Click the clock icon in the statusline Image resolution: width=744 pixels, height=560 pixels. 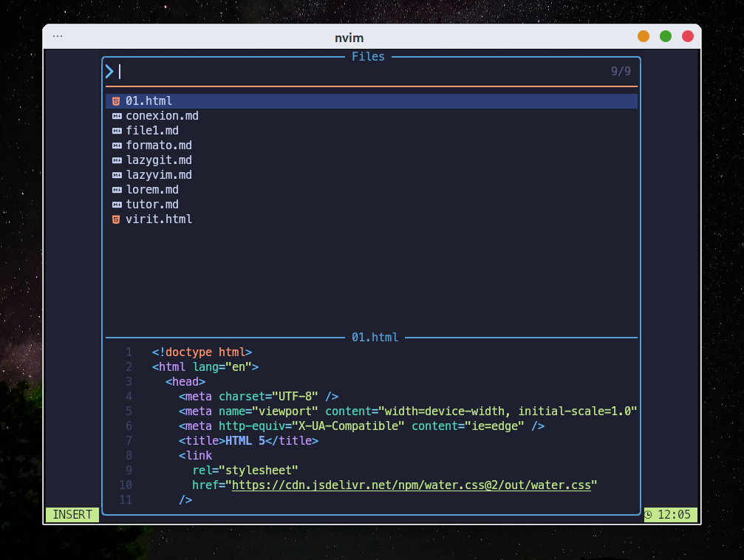click(648, 514)
